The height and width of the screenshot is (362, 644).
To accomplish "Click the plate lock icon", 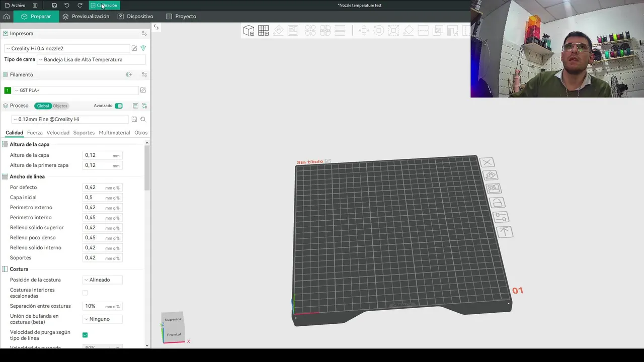I will click(x=497, y=203).
